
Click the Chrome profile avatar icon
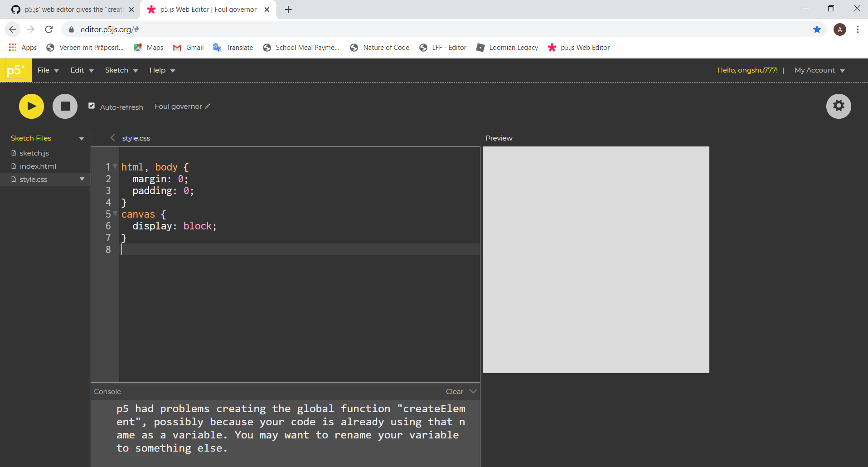tap(840, 29)
